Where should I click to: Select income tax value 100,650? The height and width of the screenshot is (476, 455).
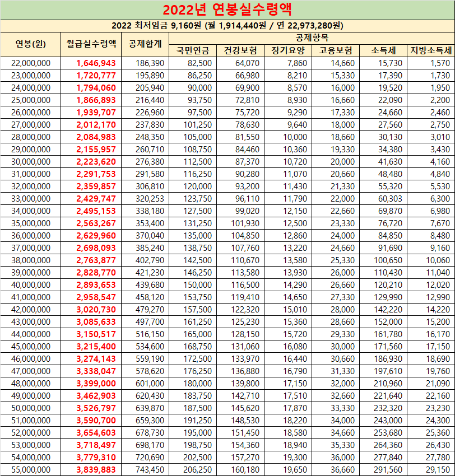point(388,260)
